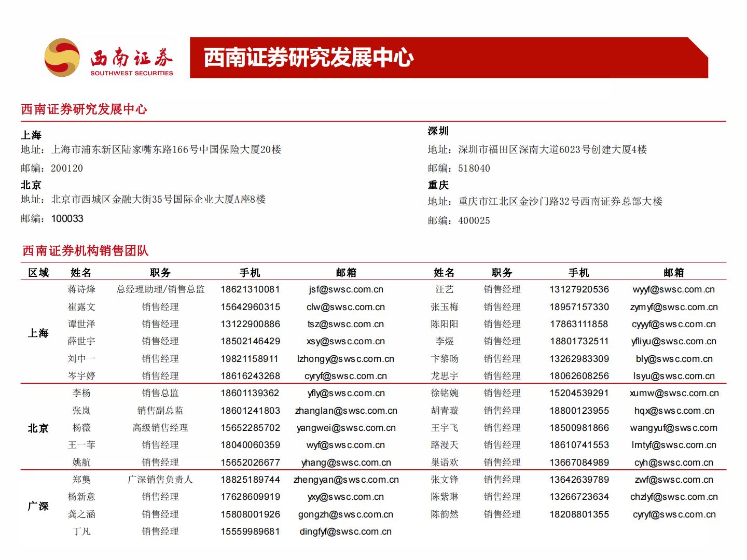
Task: Click the red banner title 西南证券研究发展中心
Action: (309, 58)
